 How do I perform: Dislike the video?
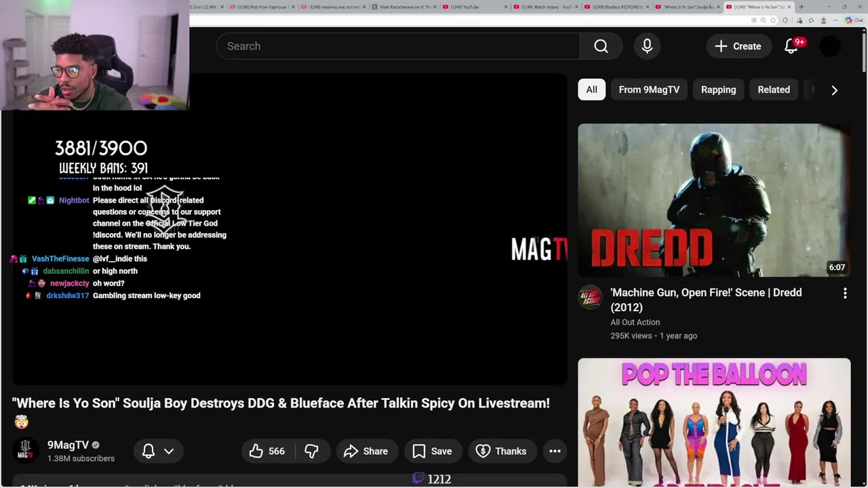pos(311,451)
